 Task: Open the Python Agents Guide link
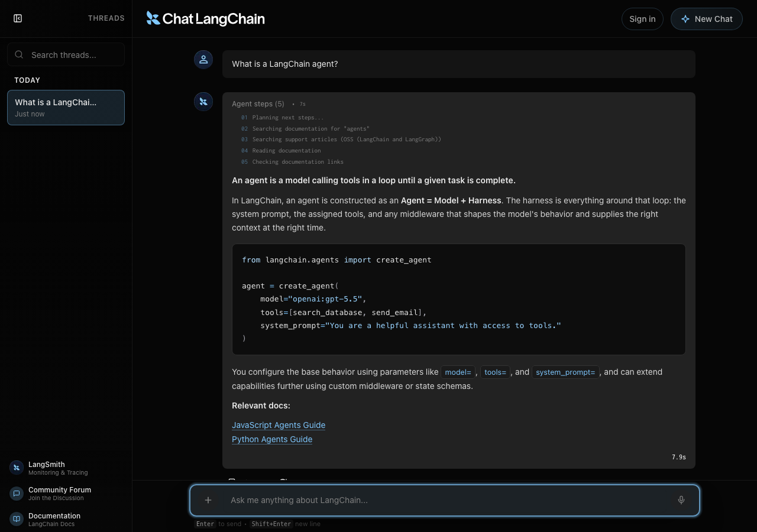coord(272,439)
